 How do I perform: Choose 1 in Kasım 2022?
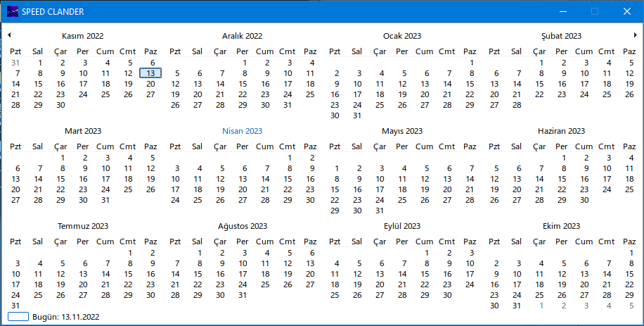tap(40, 63)
